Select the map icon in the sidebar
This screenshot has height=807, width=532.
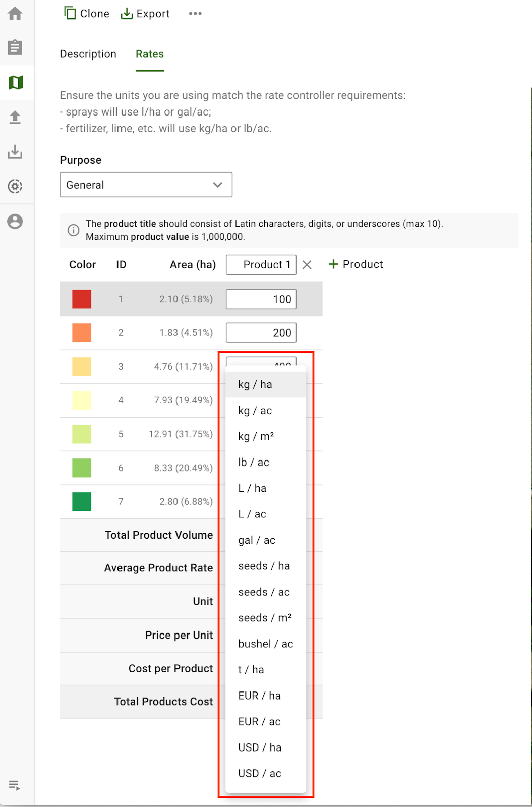click(x=16, y=82)
